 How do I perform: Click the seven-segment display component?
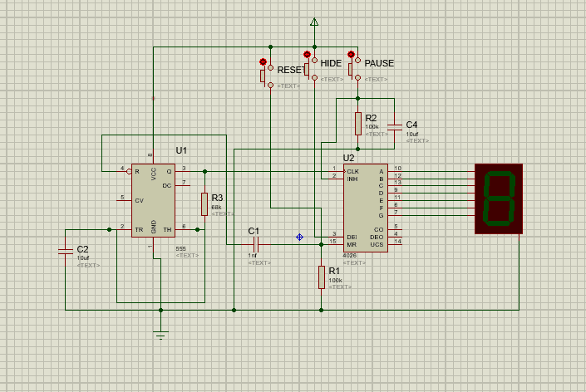(x=499, y=198)
